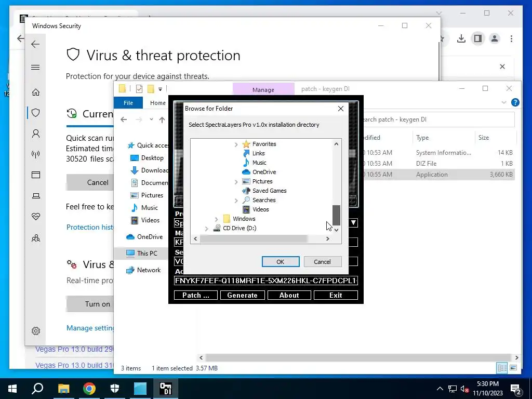Open App & browser control icon
The width and height of the screenshot is (532, 399).
(x=36, y=175)
